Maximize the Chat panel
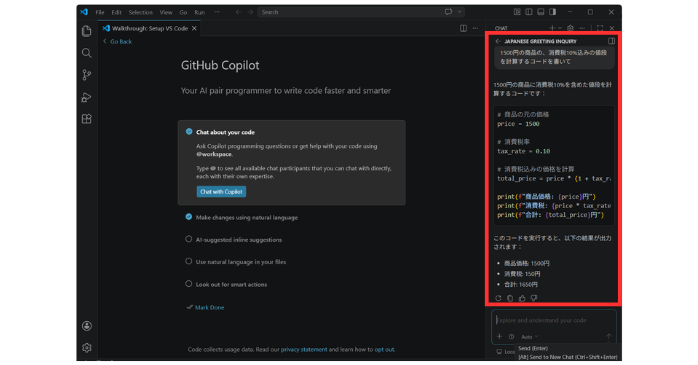This screenshot has height=365, width=698. (600, 28)
